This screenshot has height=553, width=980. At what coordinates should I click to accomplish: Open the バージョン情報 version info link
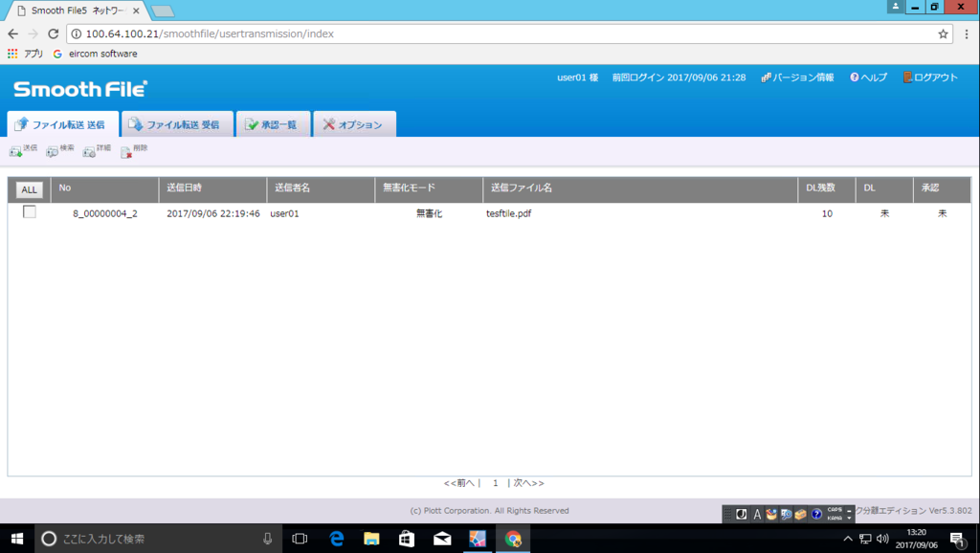(797, 77)
